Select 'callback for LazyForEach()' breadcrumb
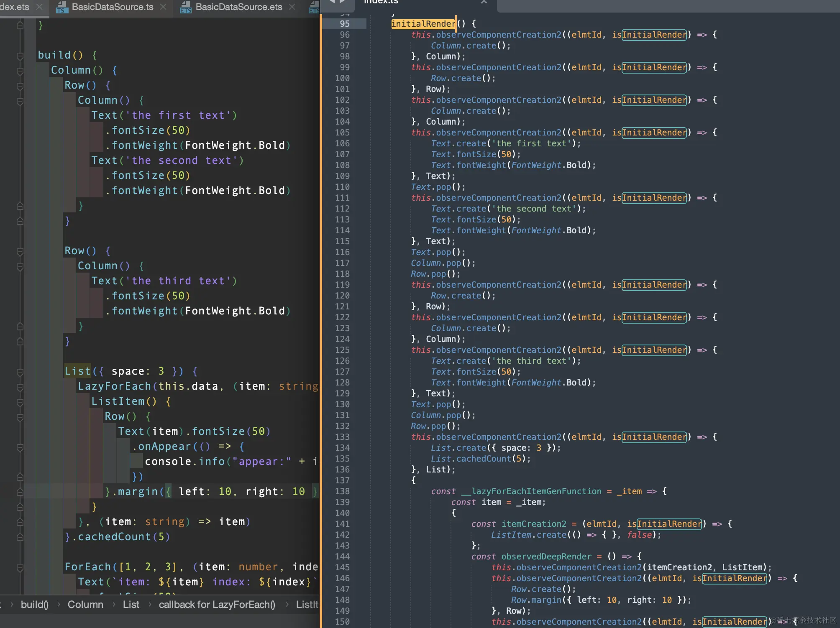The image size is (840, 628). tap(217, 604)
